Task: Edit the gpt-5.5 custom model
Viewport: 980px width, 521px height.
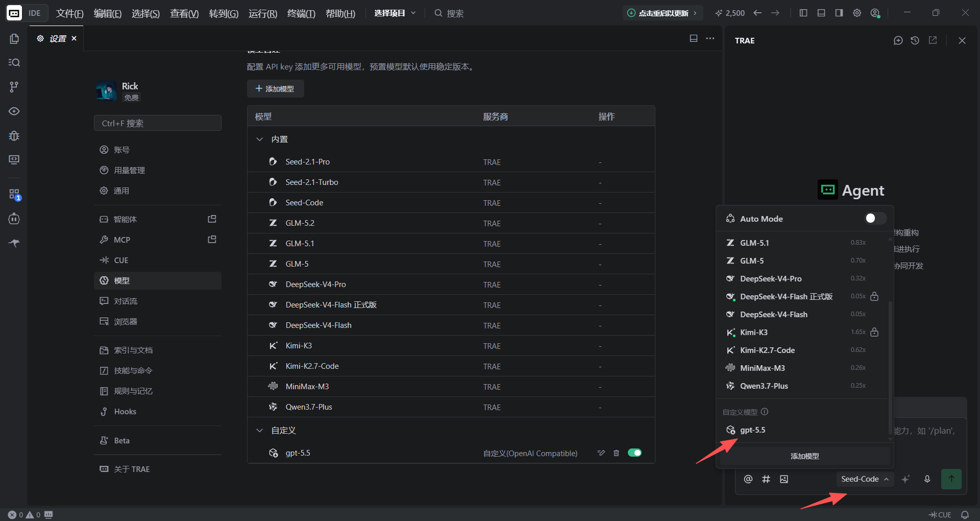Action: [601, 453]
